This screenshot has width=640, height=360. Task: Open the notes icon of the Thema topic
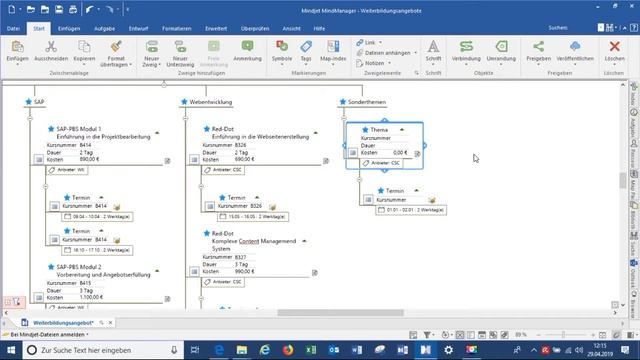click(417, 154)
